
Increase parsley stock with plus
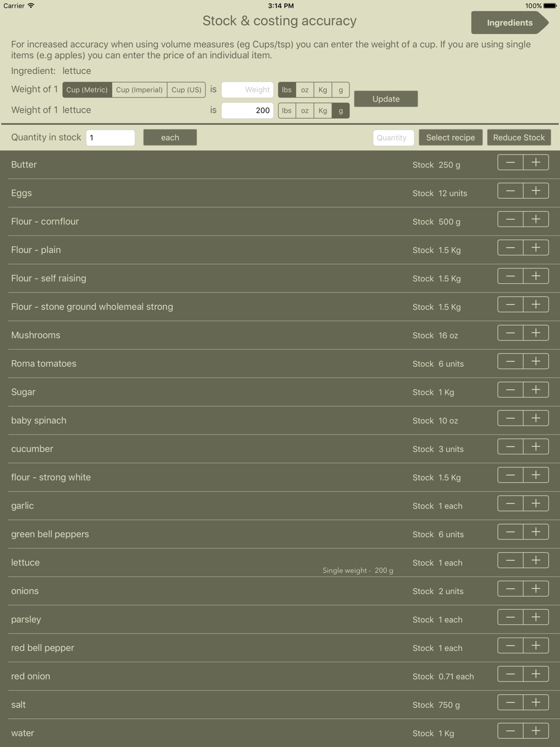pyautogui.click(x=536, y=617)
